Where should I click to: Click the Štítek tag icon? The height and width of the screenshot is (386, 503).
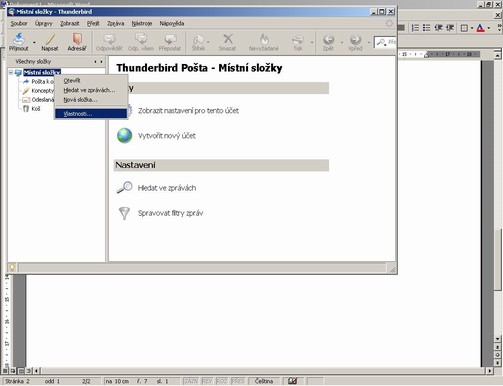point(198,39)
